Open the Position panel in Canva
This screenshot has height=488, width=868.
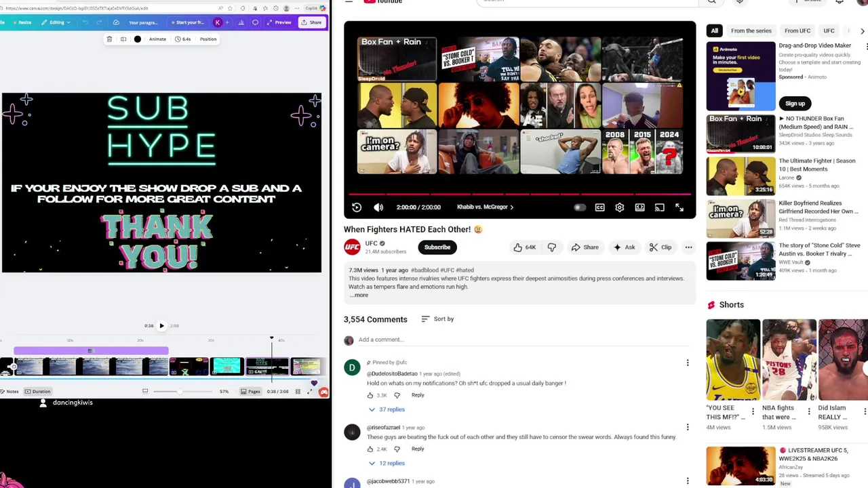coord(208,39)
